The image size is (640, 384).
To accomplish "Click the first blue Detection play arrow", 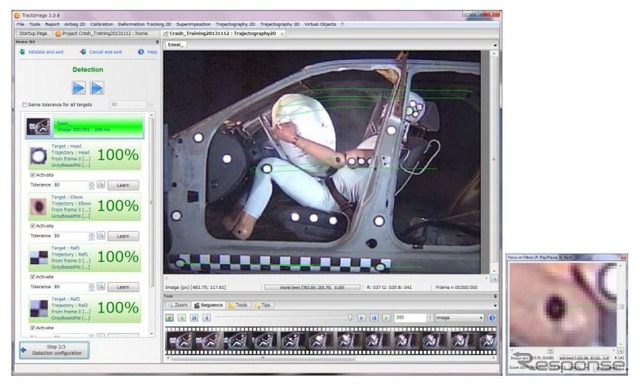I will pos(79,88).
